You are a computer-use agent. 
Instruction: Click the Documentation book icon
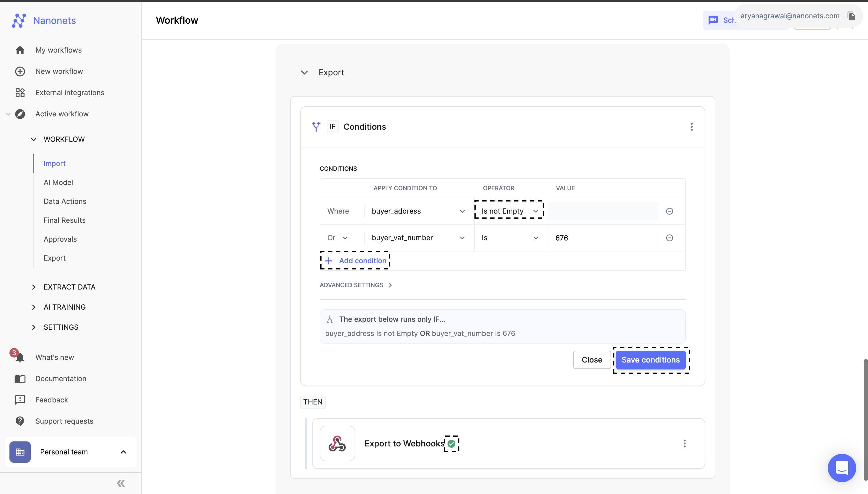point(20,379)
